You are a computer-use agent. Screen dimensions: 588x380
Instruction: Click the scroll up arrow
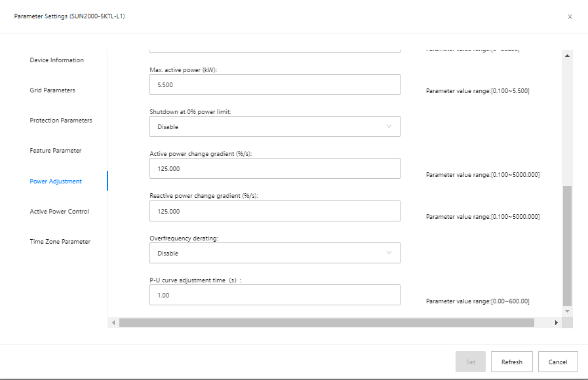click(568, 56)
